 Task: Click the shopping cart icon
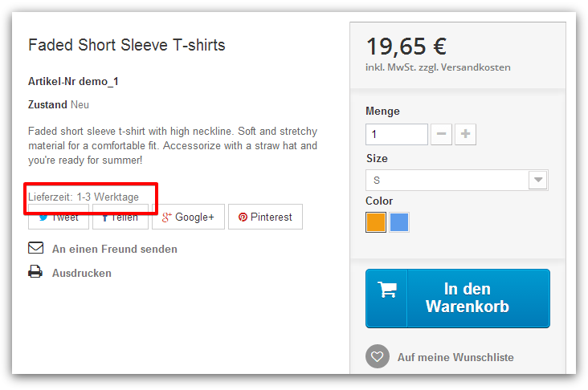click(387, 290)
